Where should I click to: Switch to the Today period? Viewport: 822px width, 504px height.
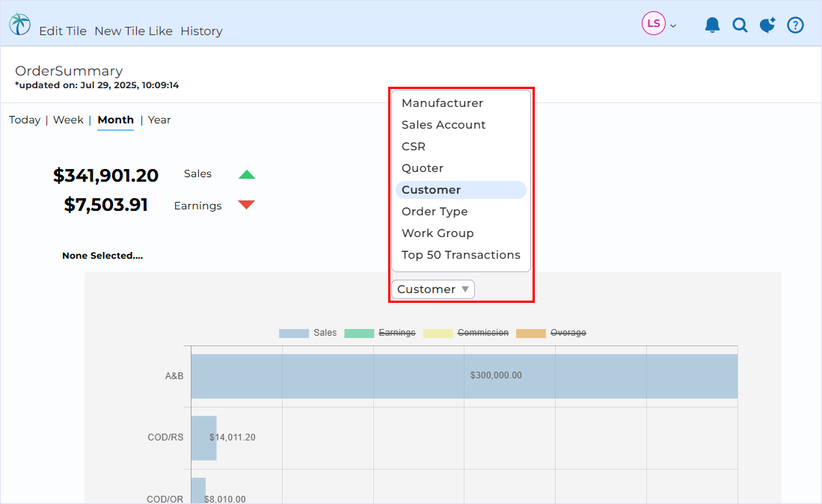25,120
